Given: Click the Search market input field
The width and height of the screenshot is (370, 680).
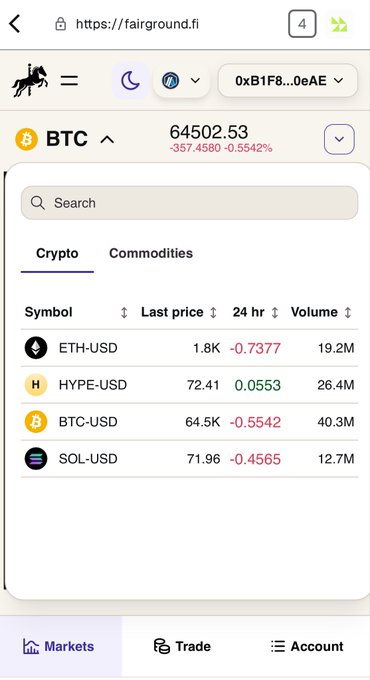Looking at the screenshot, I should (x=190, y=203).
